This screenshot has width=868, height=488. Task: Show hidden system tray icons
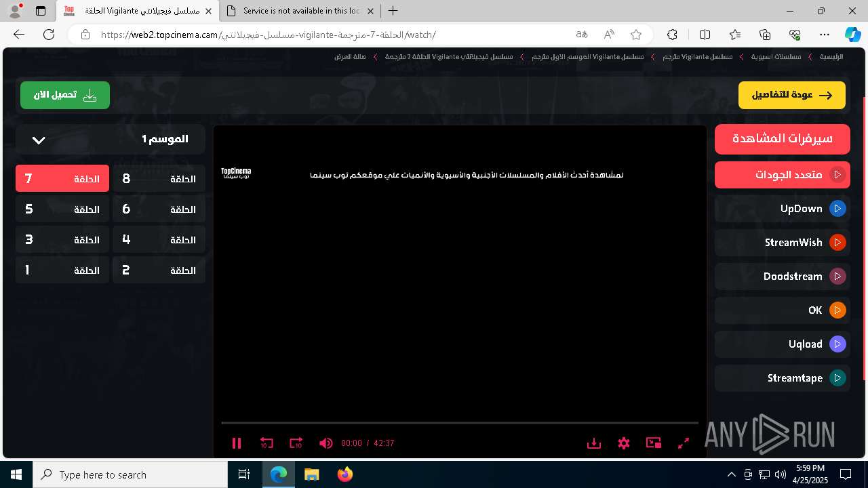731,474
